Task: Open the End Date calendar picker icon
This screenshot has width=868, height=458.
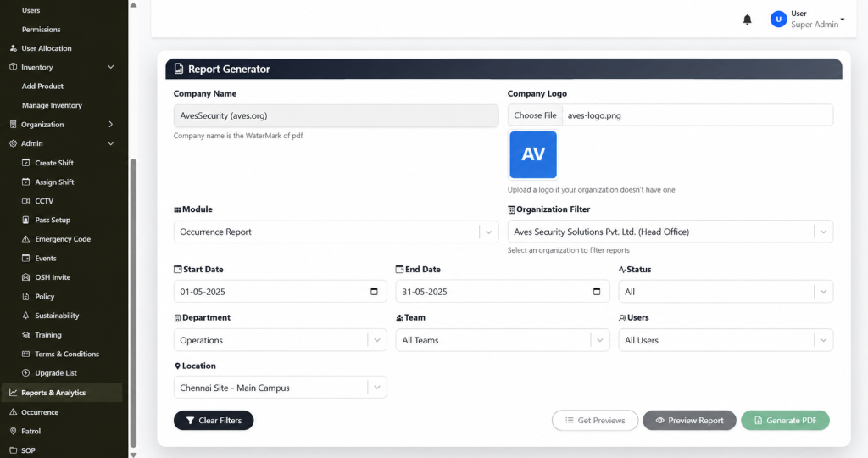Action: pyautogui.click(x=597, y=291)
